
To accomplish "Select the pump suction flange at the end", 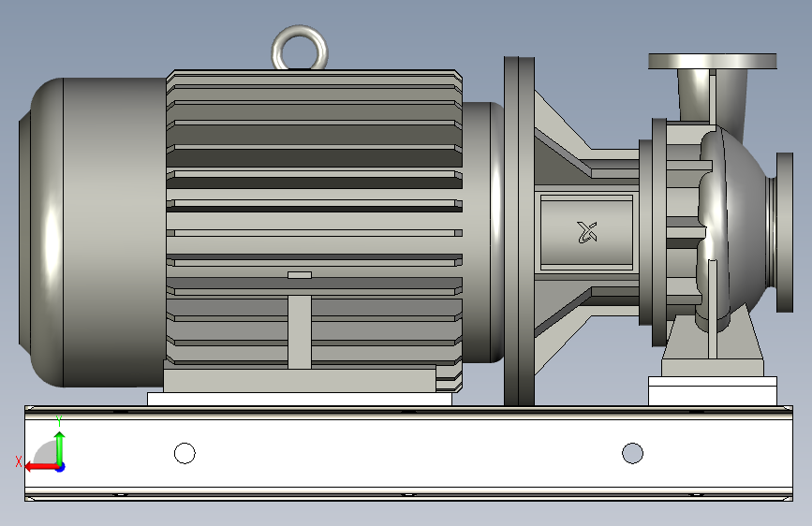I will (785, 232).
